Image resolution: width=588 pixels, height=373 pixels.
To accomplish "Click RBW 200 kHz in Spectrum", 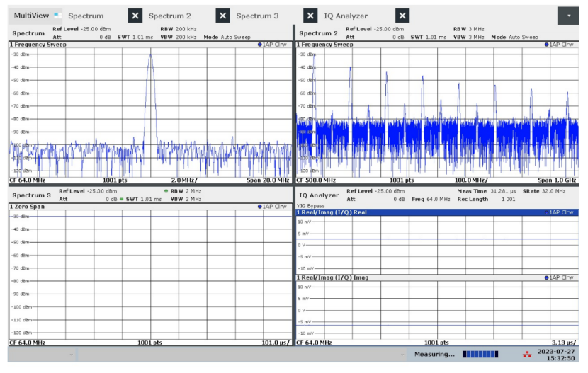I will coord(179,29).
